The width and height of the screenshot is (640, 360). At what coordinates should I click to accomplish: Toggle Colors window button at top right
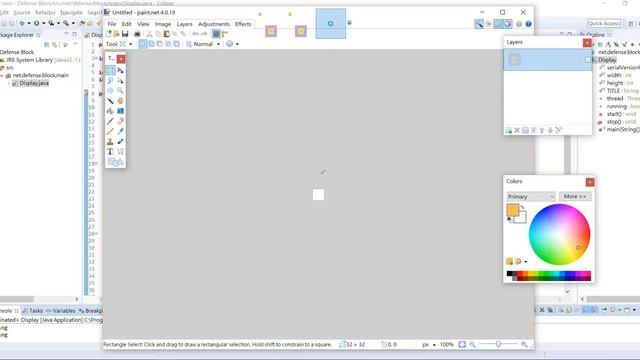tap(507, 24)
